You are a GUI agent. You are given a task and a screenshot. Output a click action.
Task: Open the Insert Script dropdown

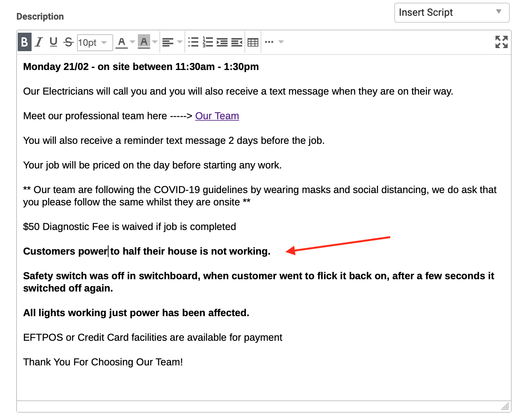[452, 13]
